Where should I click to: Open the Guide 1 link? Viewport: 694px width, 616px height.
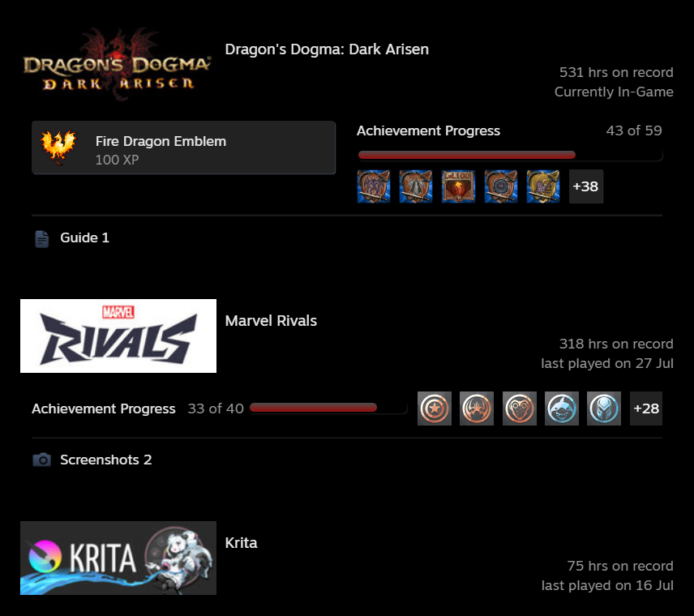(x=84, y=237)
